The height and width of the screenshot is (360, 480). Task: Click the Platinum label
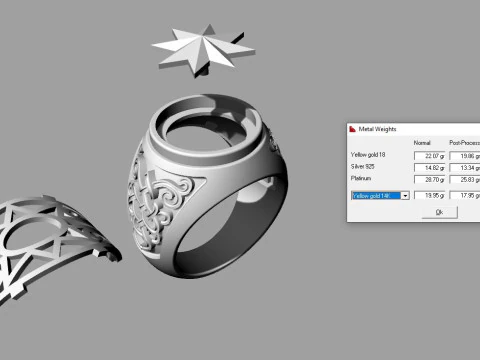(x=361, y=178)
